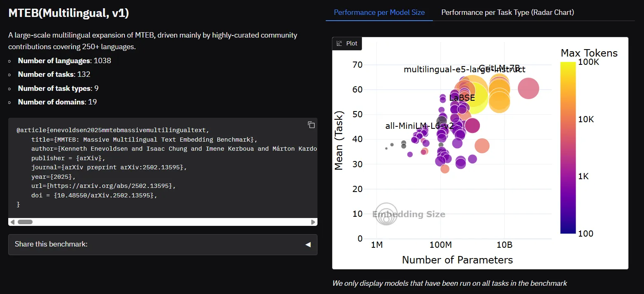Expand the Share this benchmark section
The width and height of the screenshot is (644, 294).
pos(163,244)
